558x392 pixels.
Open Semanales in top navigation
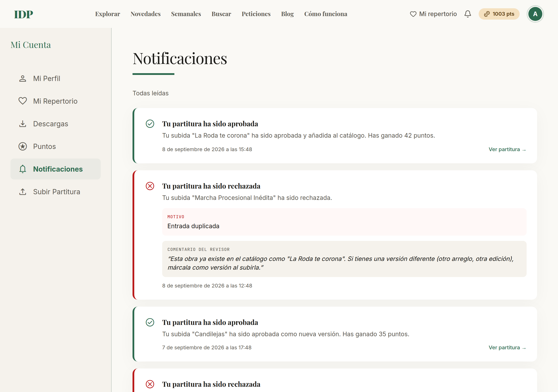tap(186, 14)
